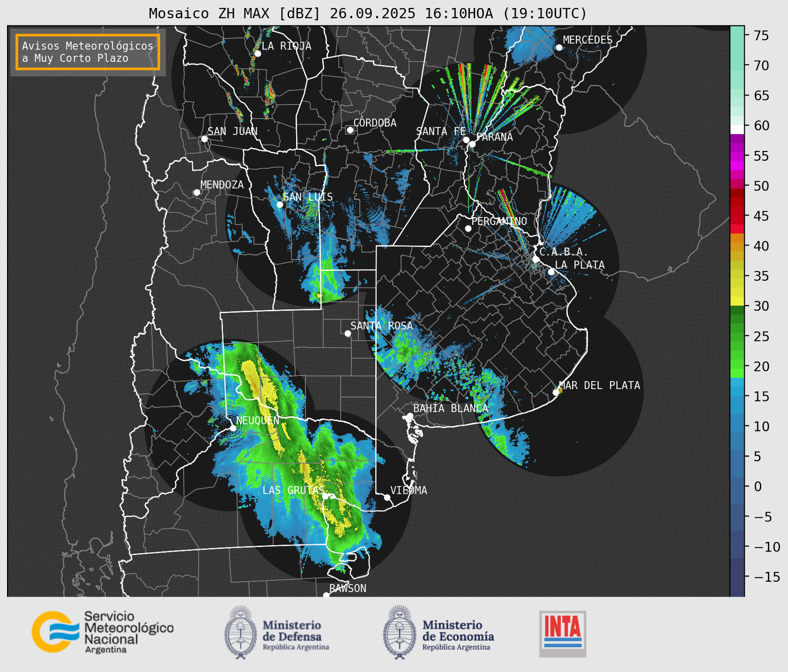Click the LAS GRUTAS city marker dot
Image resolution: width=788 pixels, height=672 pixels.
(326, 496)
